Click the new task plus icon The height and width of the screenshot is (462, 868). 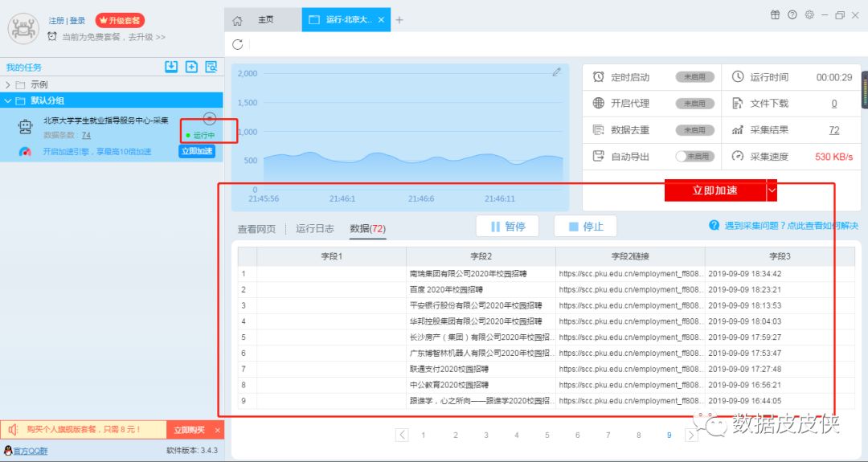click(191, 67)
